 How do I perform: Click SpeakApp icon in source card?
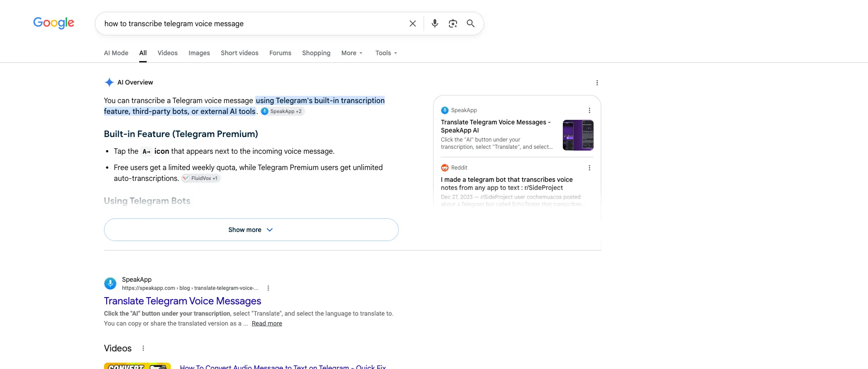click(x=445, y=110)
